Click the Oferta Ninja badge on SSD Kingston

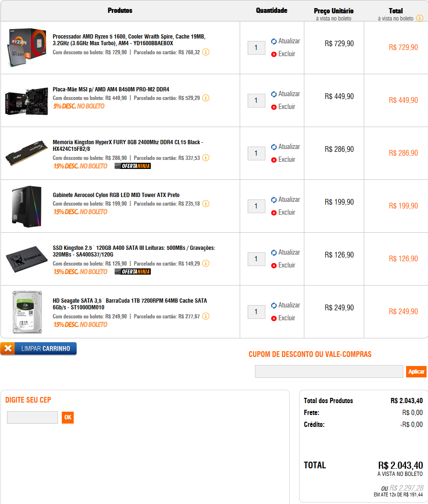133,272
